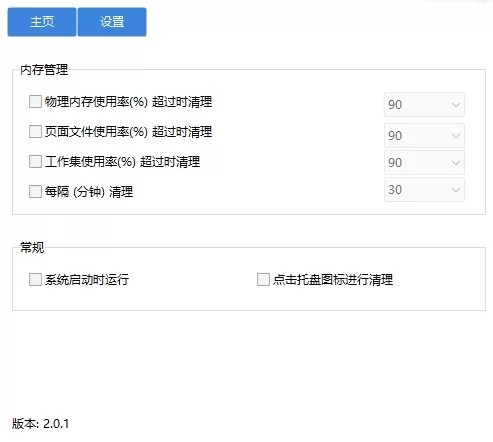Switch to the 主页 tab
Viewport: 493px width, 442px height.
pos(42,22)
